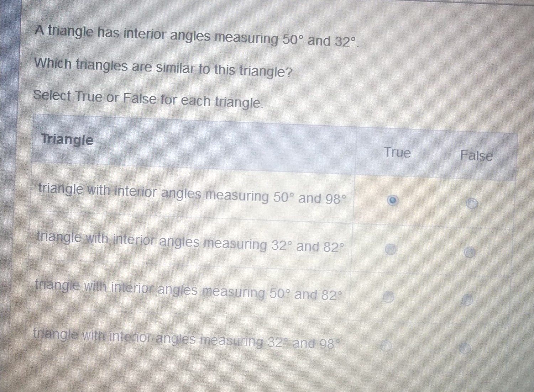Select False for 32° and 82° triangle
Viewport: 534px width, 392px height.
tap(470, 253)
